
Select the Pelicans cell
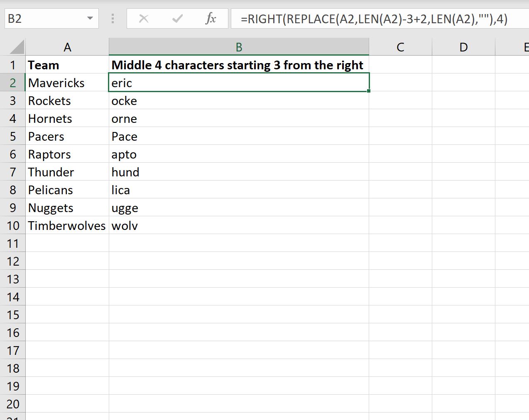(67, 190)
